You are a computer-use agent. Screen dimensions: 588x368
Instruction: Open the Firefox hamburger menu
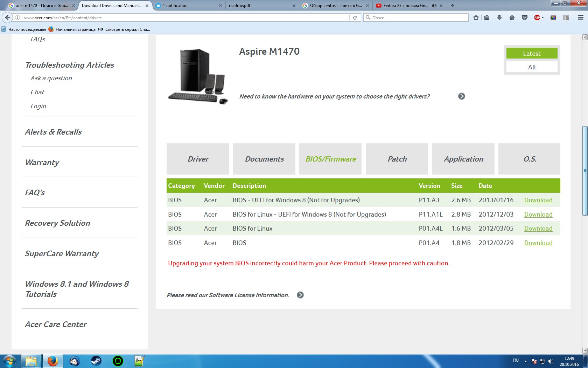581,18
